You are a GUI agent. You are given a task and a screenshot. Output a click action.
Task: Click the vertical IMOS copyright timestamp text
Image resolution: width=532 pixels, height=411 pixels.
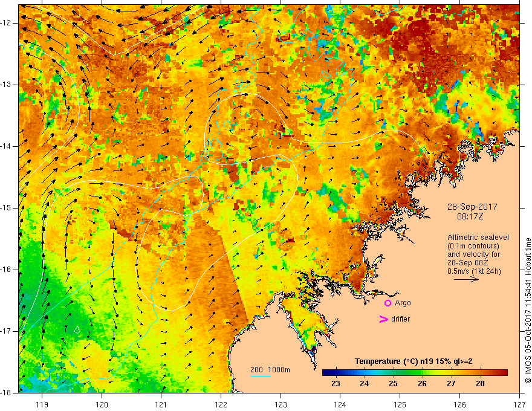point(528,311)
